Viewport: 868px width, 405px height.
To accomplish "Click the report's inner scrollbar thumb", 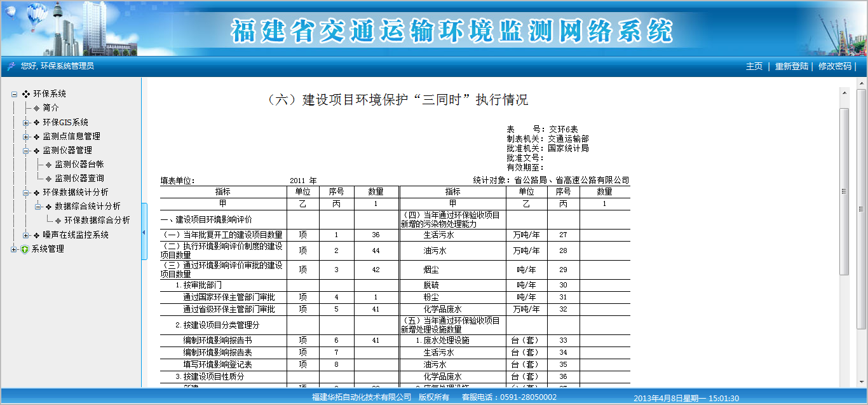I will [844, 191].
